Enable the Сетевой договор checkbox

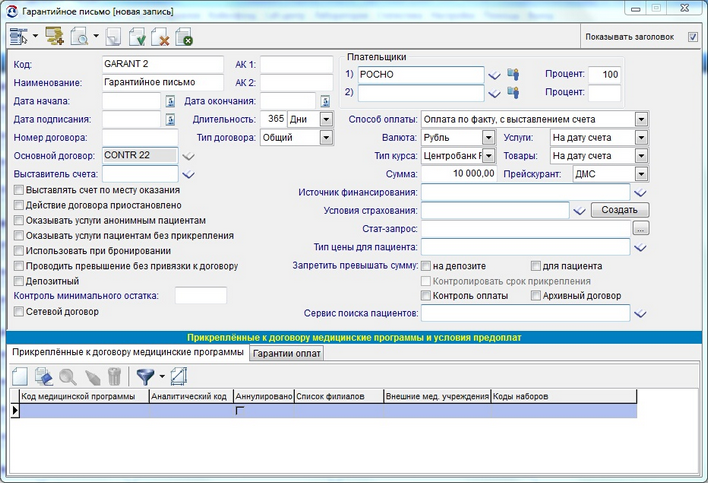[x=19, y=312]
